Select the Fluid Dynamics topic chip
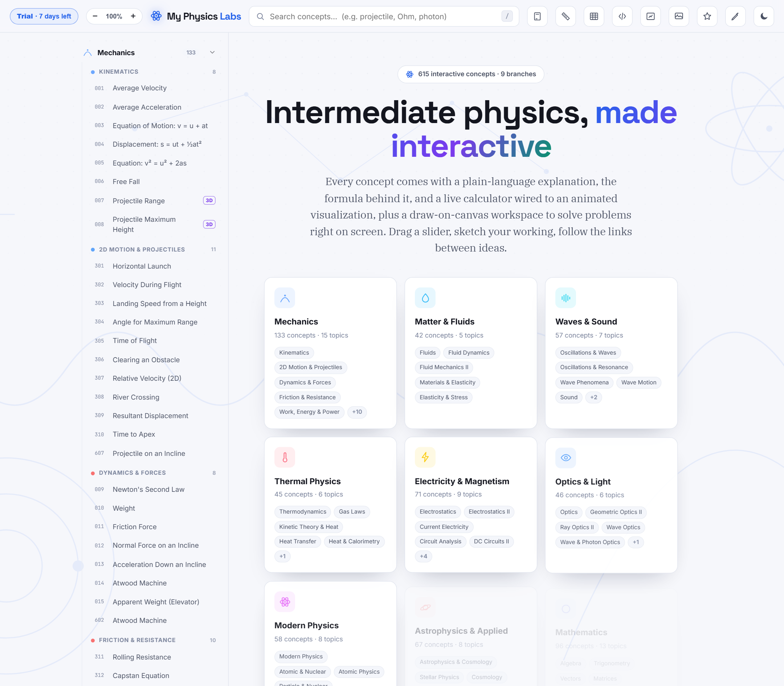The height and width of the screenshot is (686, 784). pyautogui.click(x=469, y=352)
